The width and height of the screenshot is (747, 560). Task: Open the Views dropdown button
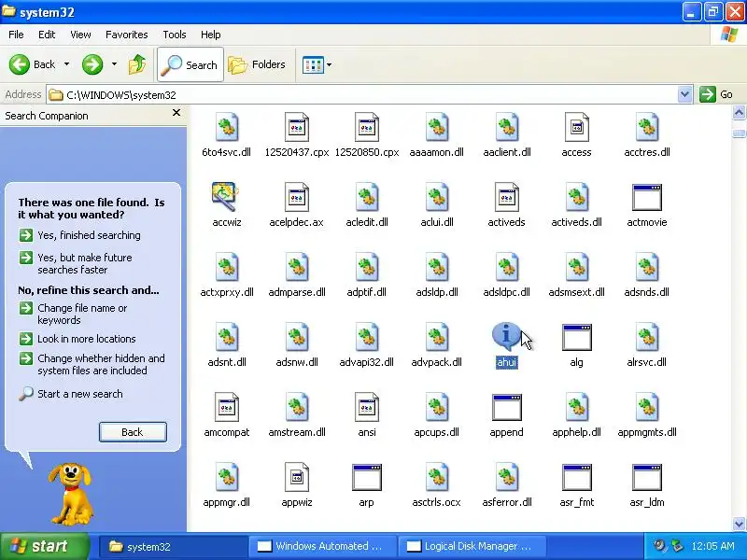[317, 64]
